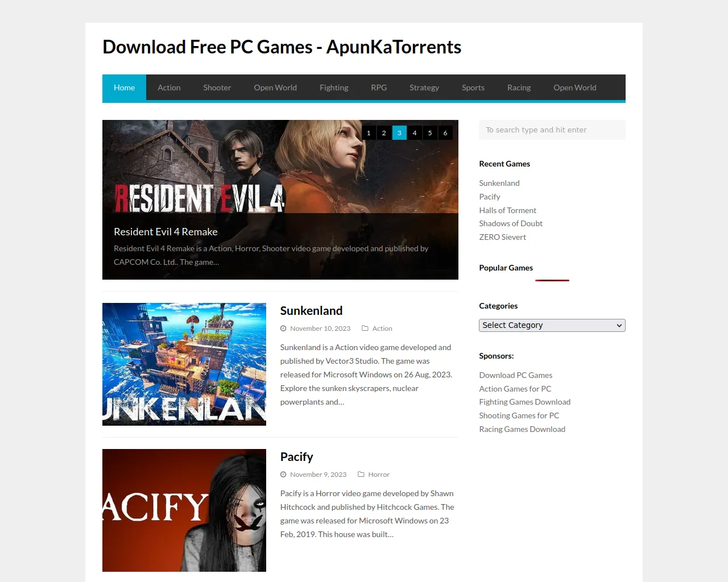The image size is (728, 582).
Task: Focus the search input field
Action: [x=552, y=130]
